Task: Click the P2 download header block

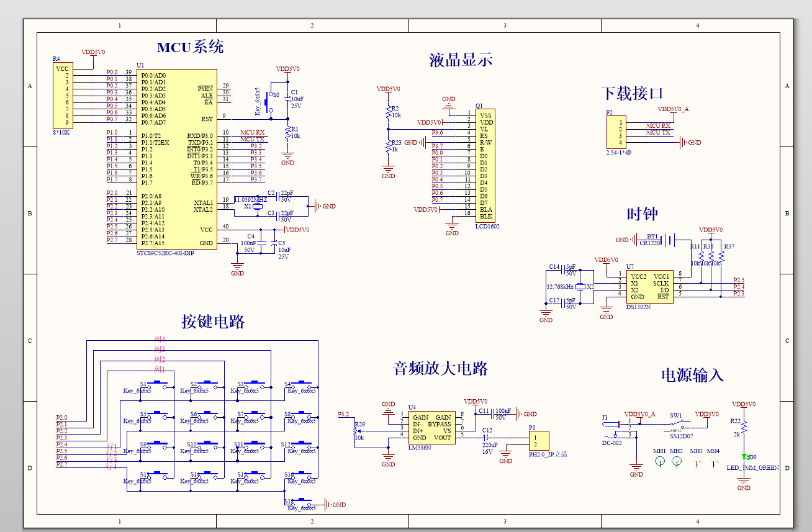Action: (615, 132)
